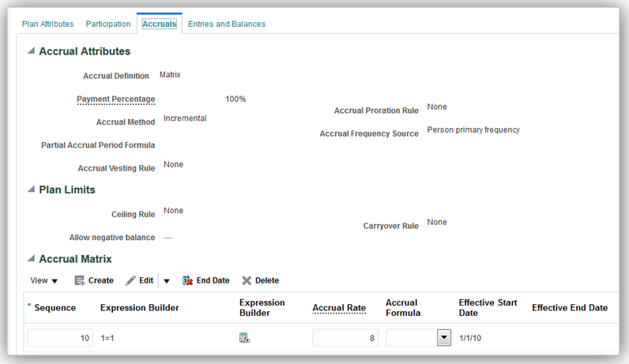Collapse the Plan Limits section
The width and height of the screenshot is (629, 364).
(31, 190)
